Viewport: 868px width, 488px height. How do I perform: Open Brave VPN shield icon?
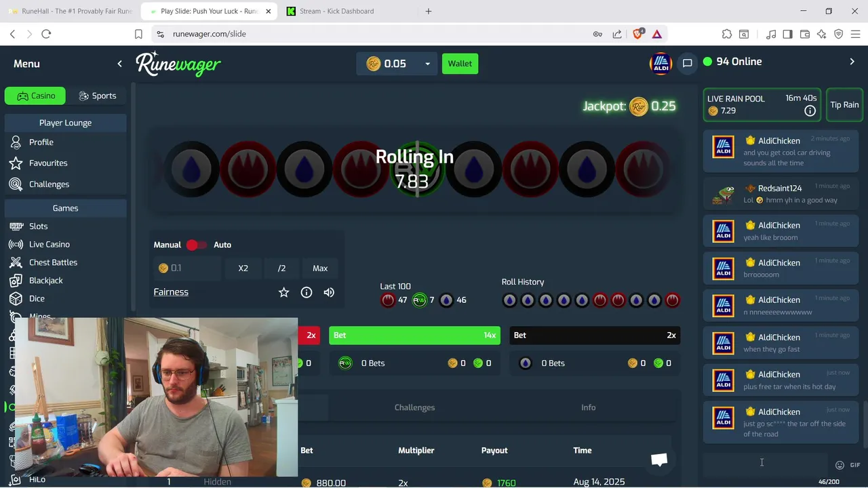pyautogui.click(x=839, y=34)
